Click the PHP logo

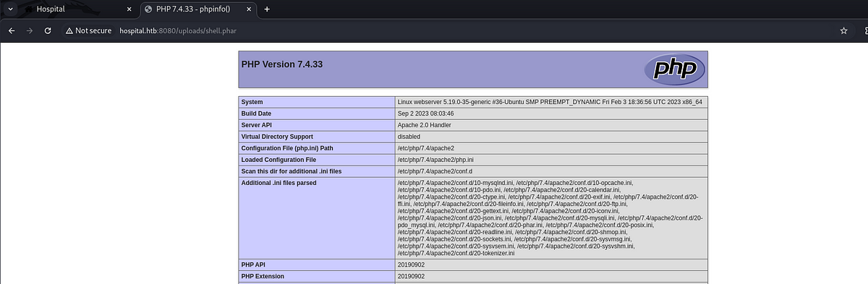[x=674, y=69]
